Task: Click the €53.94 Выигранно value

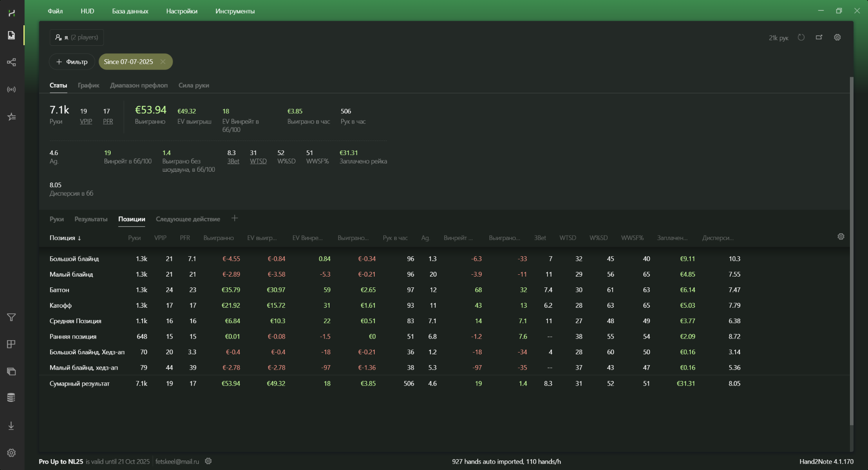Action: pos(151,110)
